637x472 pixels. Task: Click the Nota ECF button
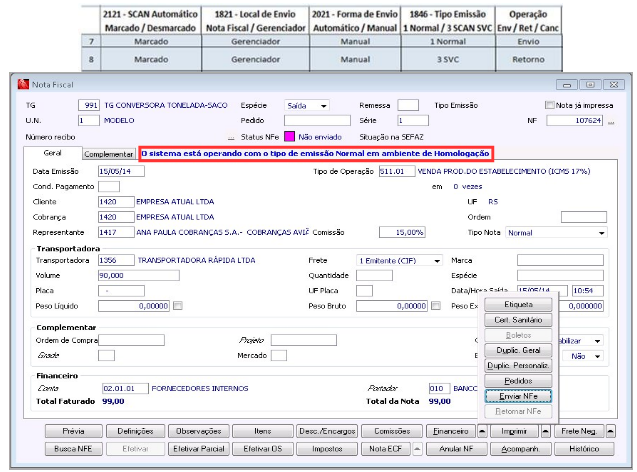386,449
